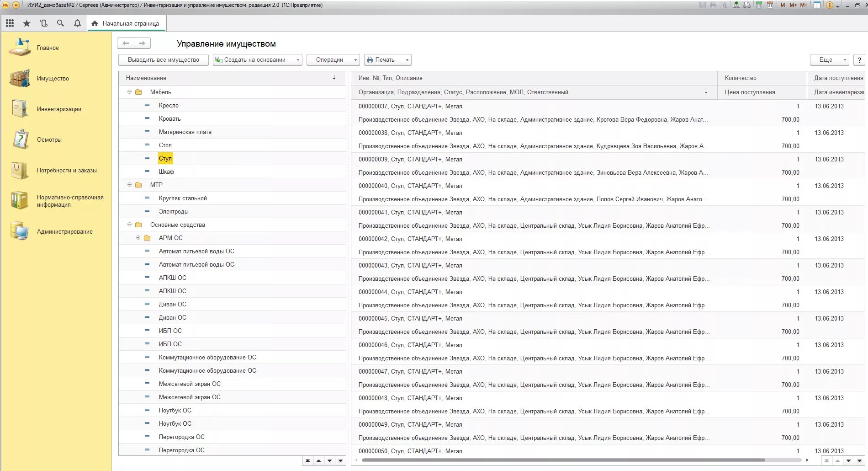
Task: Click the M- memory subtract button
Action: (804, 5)
